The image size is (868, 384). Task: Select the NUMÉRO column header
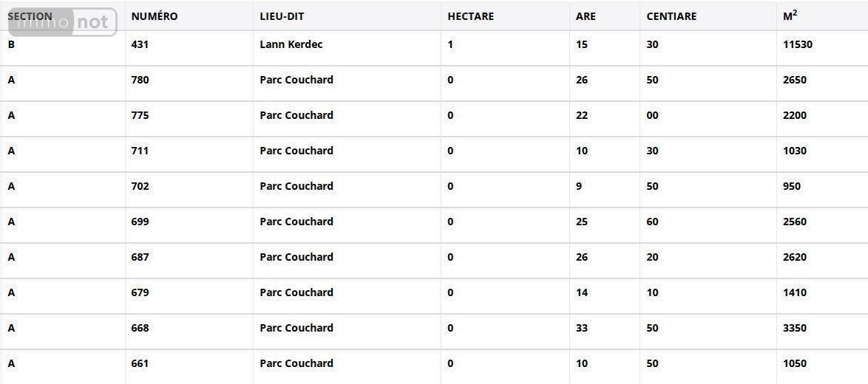[155, 16]
